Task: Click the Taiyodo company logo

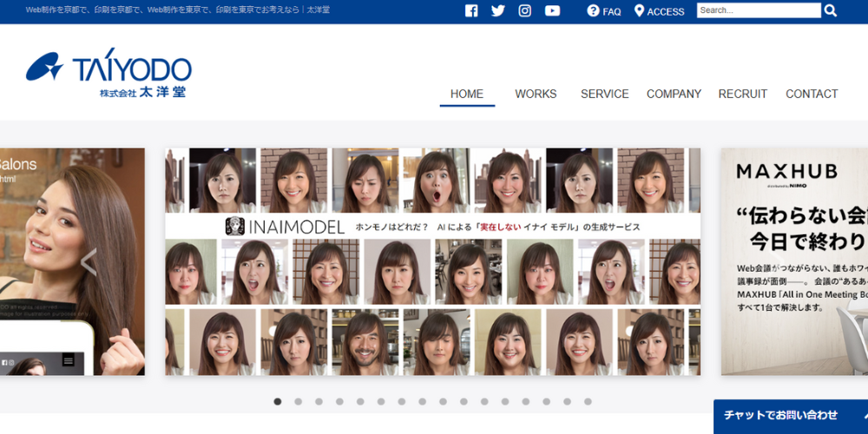Action: pos(108,75)
